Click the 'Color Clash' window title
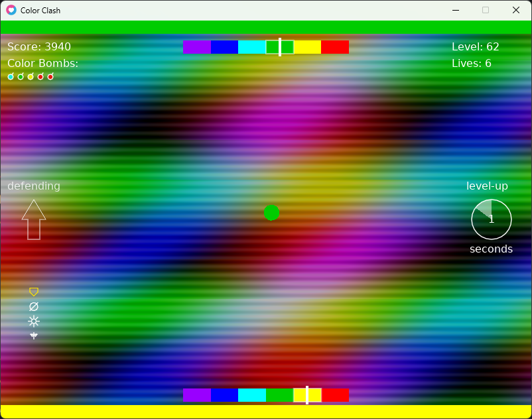The height and width of the screenshot is (419, 532). (40, 11)
